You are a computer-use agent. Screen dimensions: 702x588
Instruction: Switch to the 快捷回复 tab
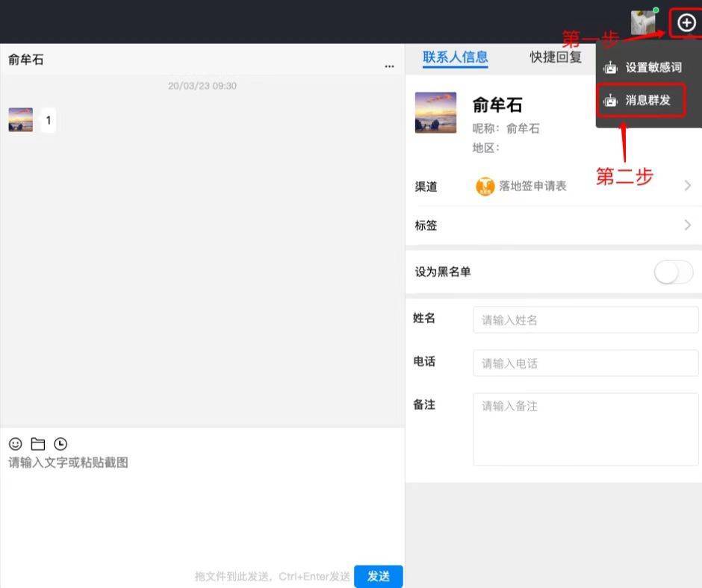pos(555,58)
